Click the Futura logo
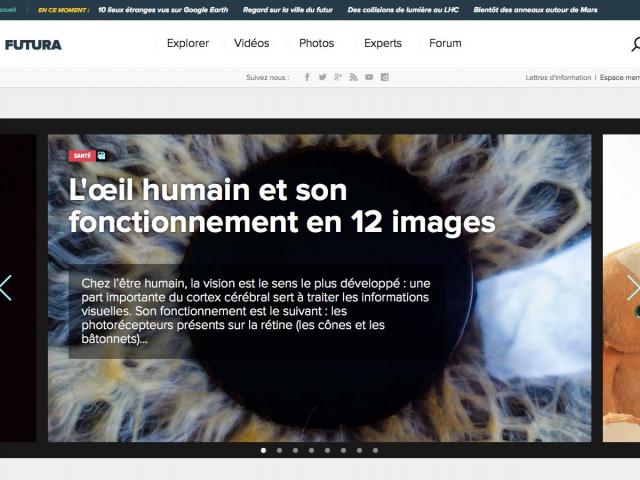This screenshot has width=640, height=480. coord(33,44)
